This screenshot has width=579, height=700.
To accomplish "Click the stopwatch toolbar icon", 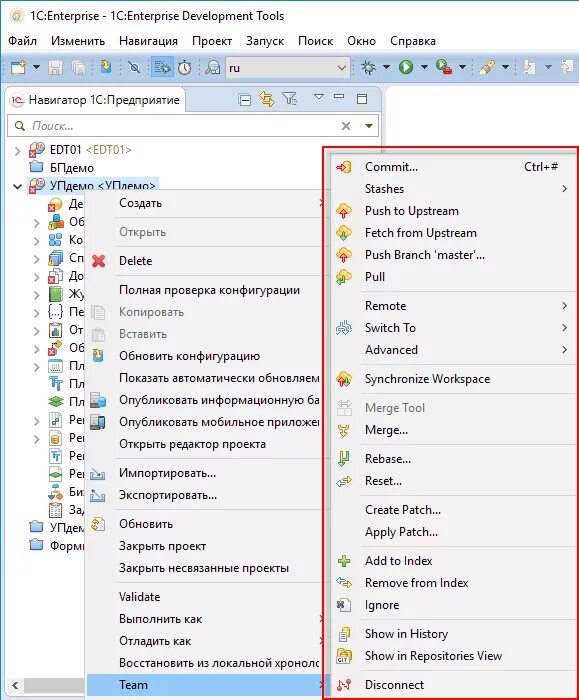I will tap(184, 67).
